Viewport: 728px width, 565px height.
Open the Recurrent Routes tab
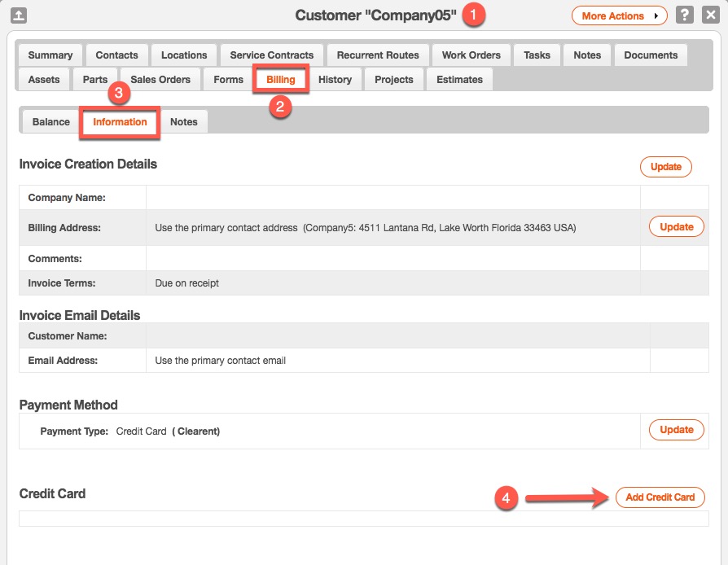click(x=378, y=55)
